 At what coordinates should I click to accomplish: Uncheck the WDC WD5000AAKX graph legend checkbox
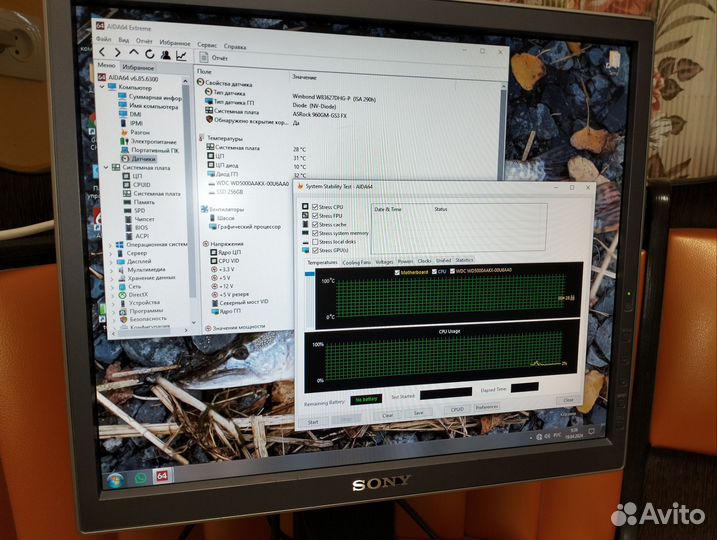[x=452, y=271]
